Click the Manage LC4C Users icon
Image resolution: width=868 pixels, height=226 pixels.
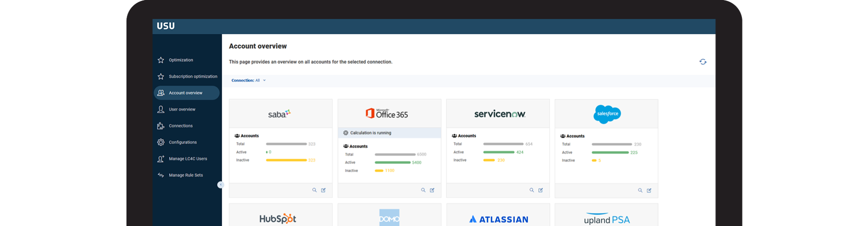tap(161, 159)
